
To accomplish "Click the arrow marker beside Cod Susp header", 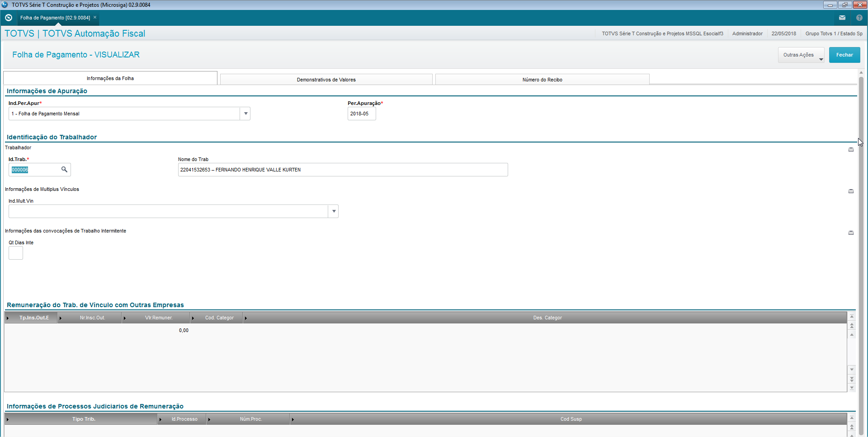I will tap(293, 419).
